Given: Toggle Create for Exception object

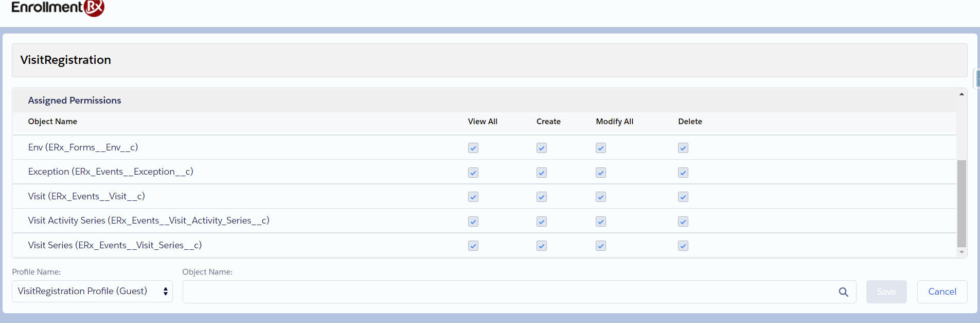Looking at the screenshot, I should click(x=541, y=173).
